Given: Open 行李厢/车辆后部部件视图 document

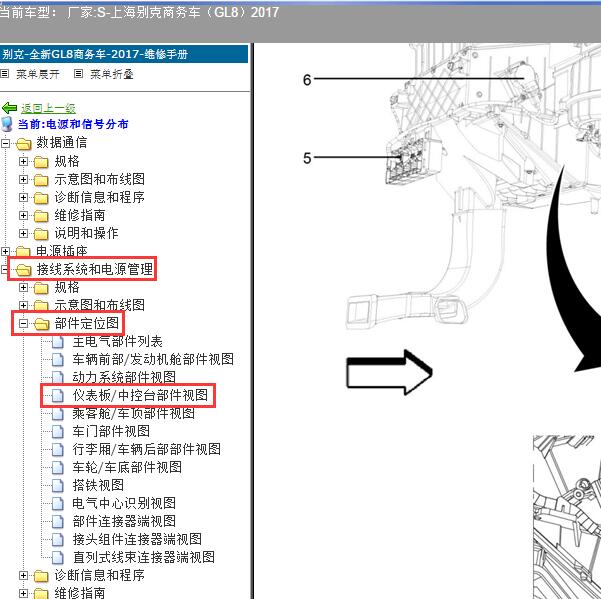Looking at the screenshot, I should pyautogui.click(x=146, y=449).
